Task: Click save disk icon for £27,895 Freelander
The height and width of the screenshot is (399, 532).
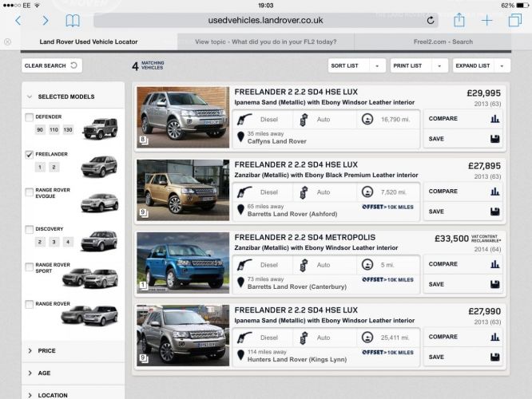Action: (x=495, y=211)
